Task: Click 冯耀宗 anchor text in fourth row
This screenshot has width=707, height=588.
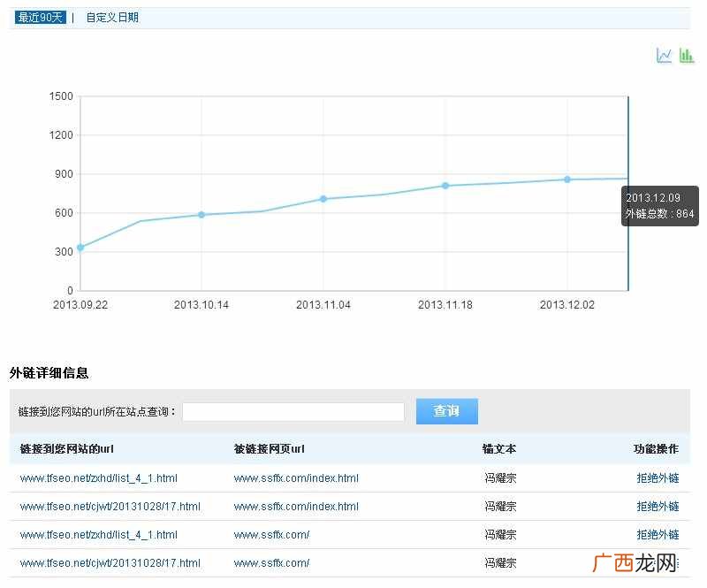Action: (500, 563)
